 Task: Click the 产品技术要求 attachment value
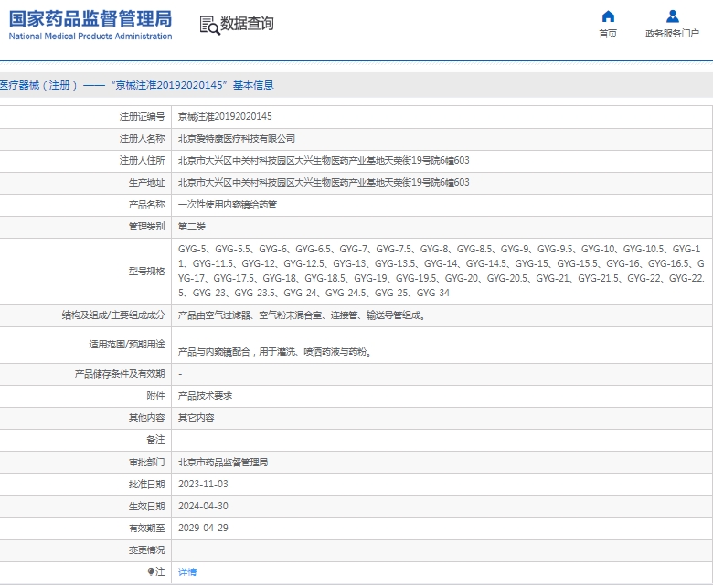click(x=205, y=396)
